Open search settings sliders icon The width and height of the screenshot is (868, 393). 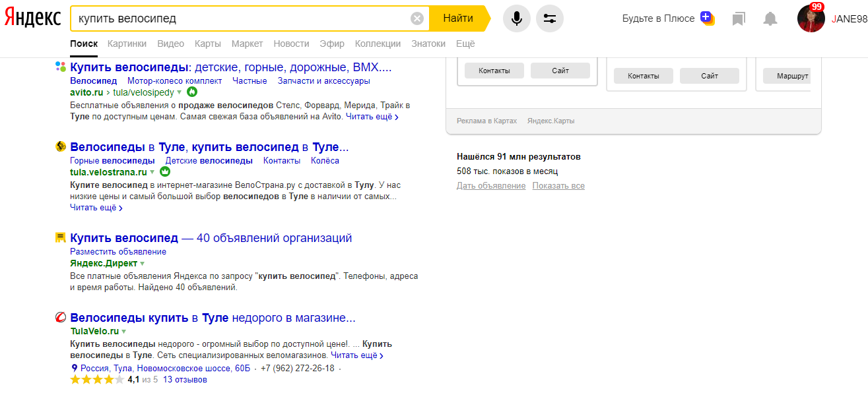click(x=550, y=18)
